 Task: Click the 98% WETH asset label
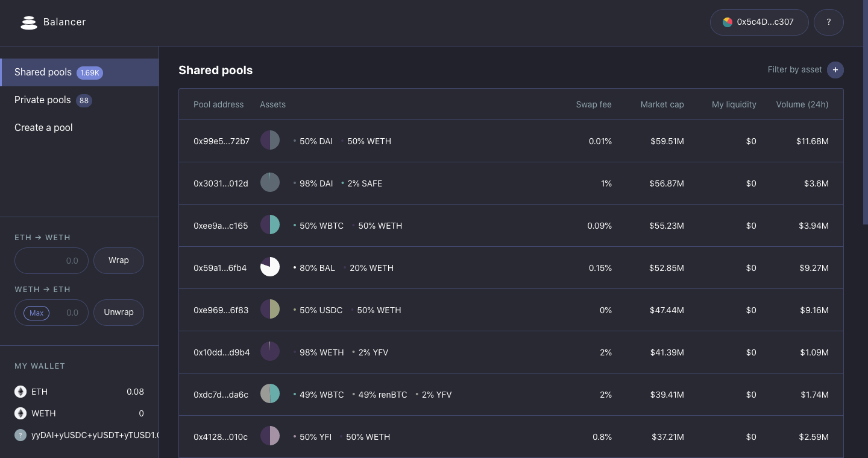tap(322, 352)
